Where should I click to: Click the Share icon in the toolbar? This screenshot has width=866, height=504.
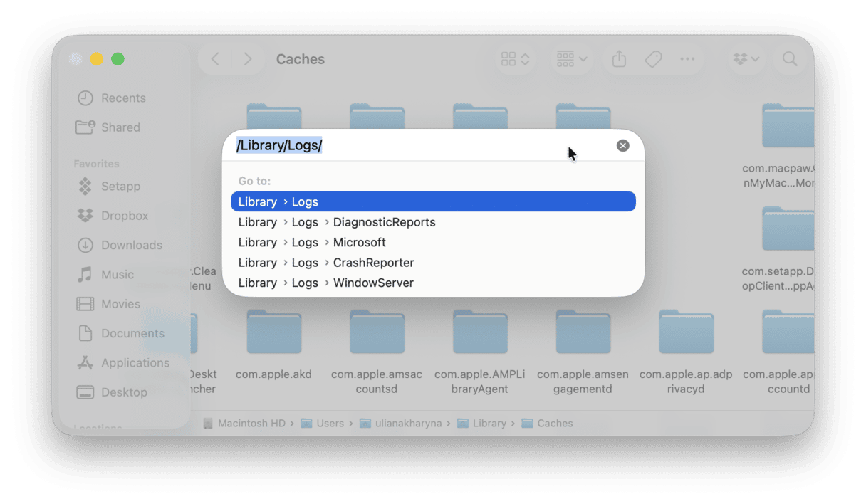(618, 59)
